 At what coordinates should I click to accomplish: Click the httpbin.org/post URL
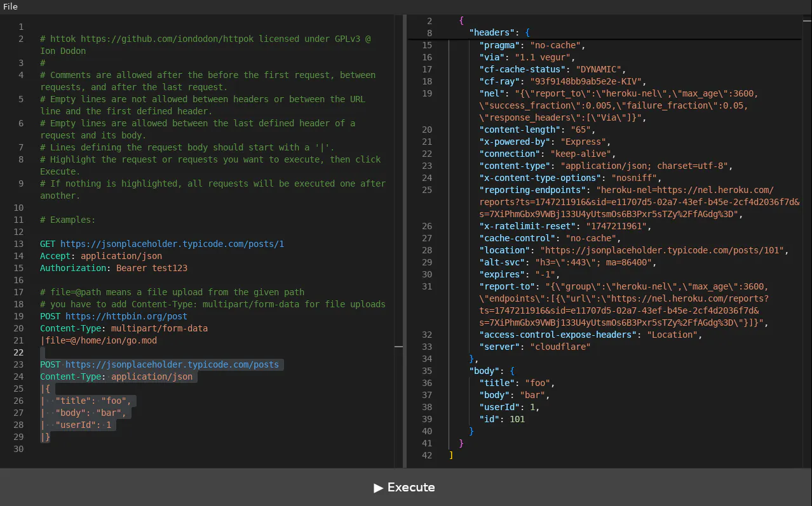point(126,316)
